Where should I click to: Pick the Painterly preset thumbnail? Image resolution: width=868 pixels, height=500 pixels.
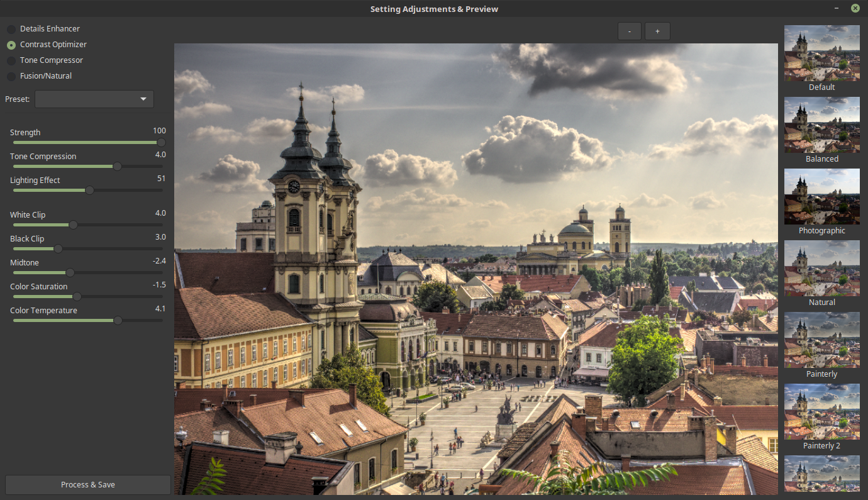coord(822,340)
